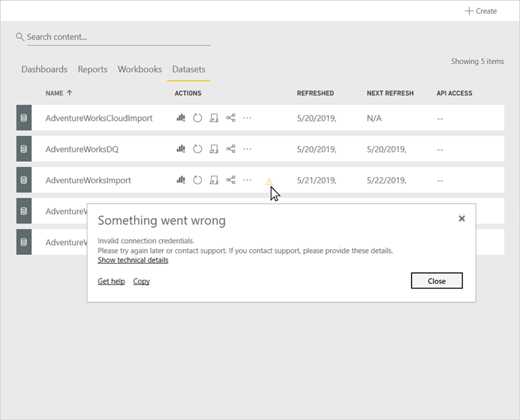Image resolution: width=520 pixels, height=420 pixels.
Task: Click the warning icon on AdventureWorksImport
Action: point(269,181)
